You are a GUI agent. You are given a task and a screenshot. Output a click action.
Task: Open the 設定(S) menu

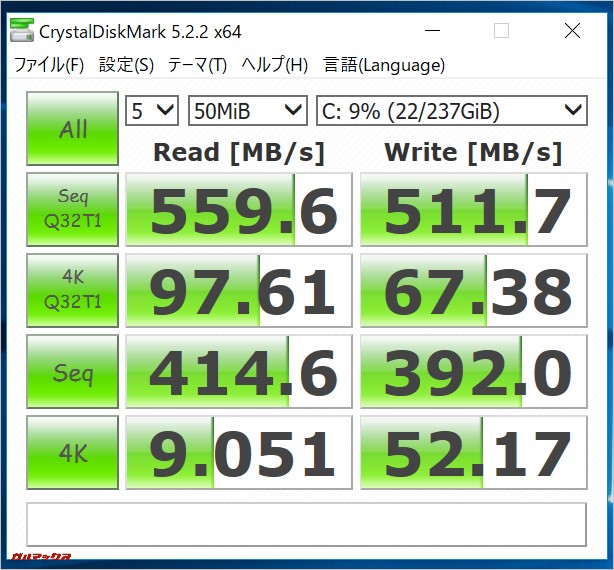126,65
